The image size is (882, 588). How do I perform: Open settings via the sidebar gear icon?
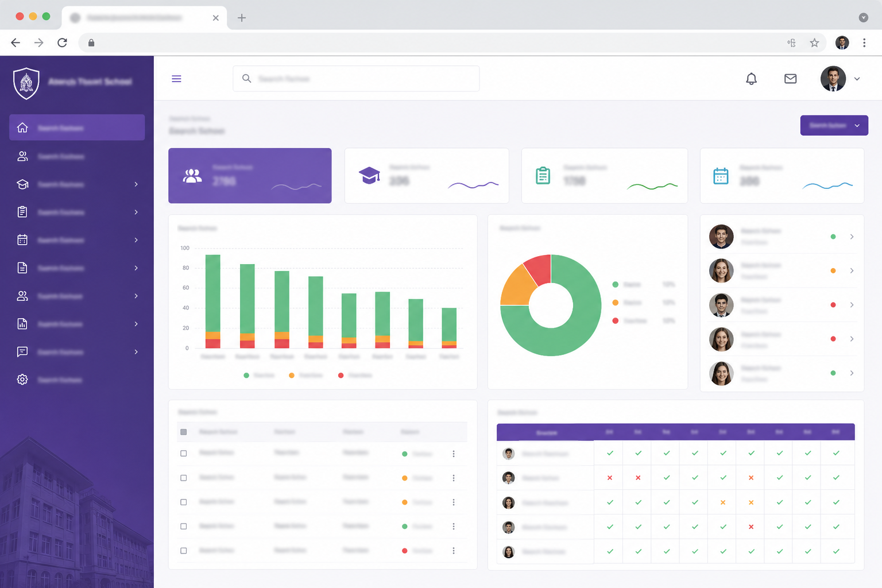22,380
